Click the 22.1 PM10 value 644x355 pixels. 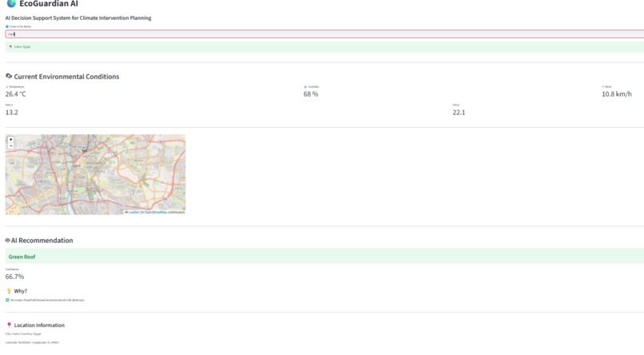(459, 113)
